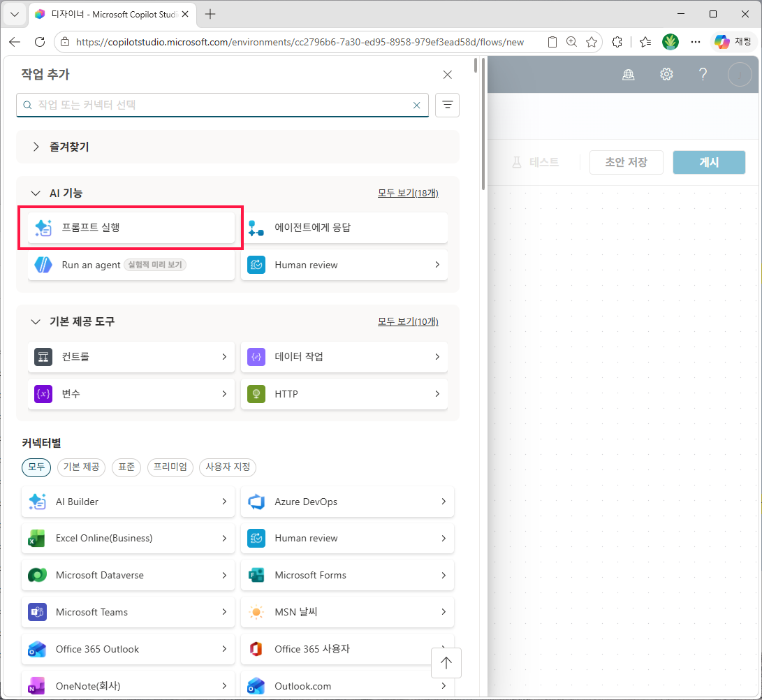Screen dimensions: 762x700
Task: Click the panel vertical scrollbar
Action: 483,124
